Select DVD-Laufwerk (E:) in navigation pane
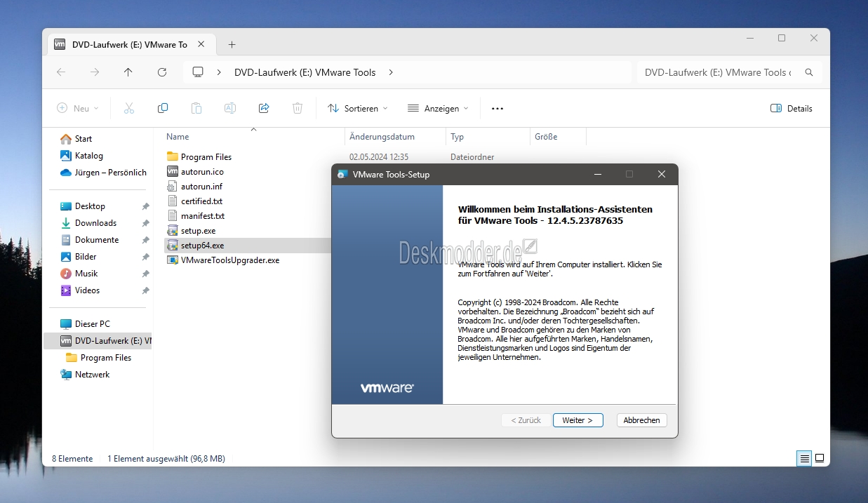Viewport: 868px width, 503px height. [x=98, y=341]
